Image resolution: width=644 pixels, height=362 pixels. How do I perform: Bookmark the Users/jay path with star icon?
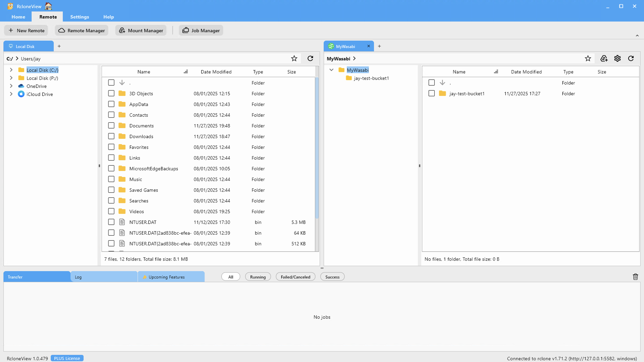pyautogui.click(x=294, y=58)
